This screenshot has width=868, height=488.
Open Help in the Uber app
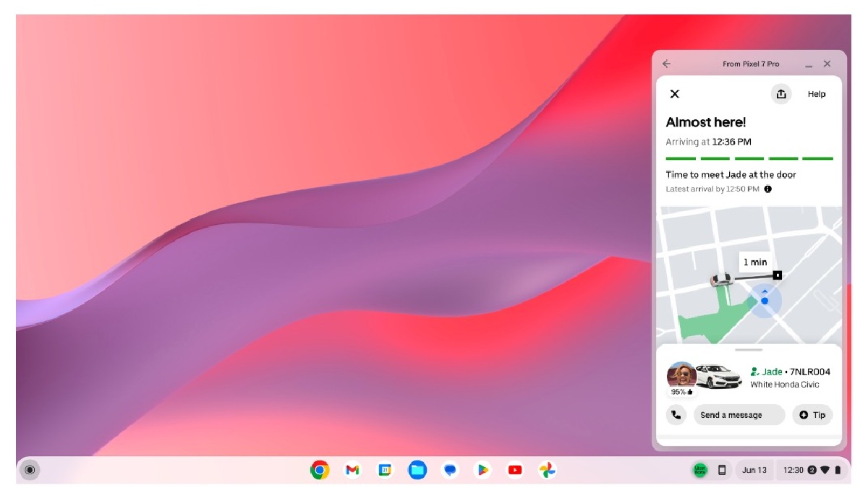click(x=816, y=94)
